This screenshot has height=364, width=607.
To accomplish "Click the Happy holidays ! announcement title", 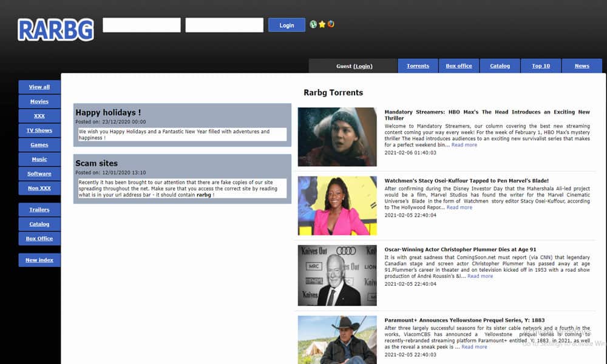I will point(108,113).
